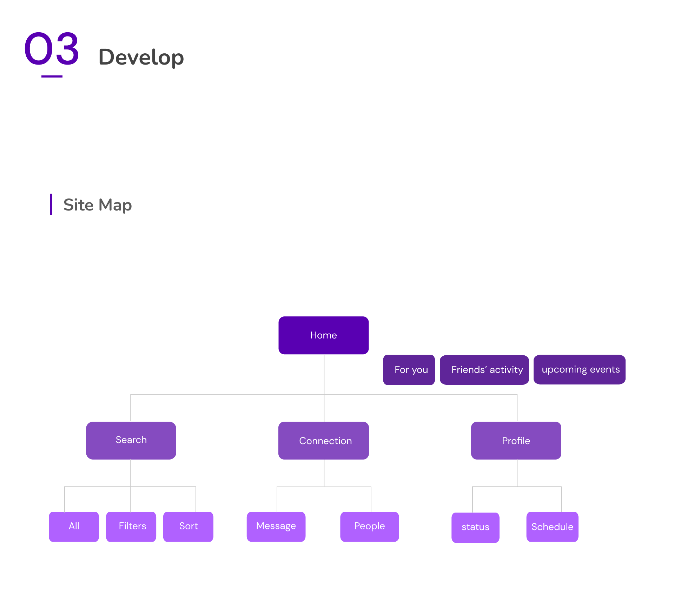The width and height of the screenshot is (674, 616).
Task: Click the Sort box
Action: pos(188,527)
